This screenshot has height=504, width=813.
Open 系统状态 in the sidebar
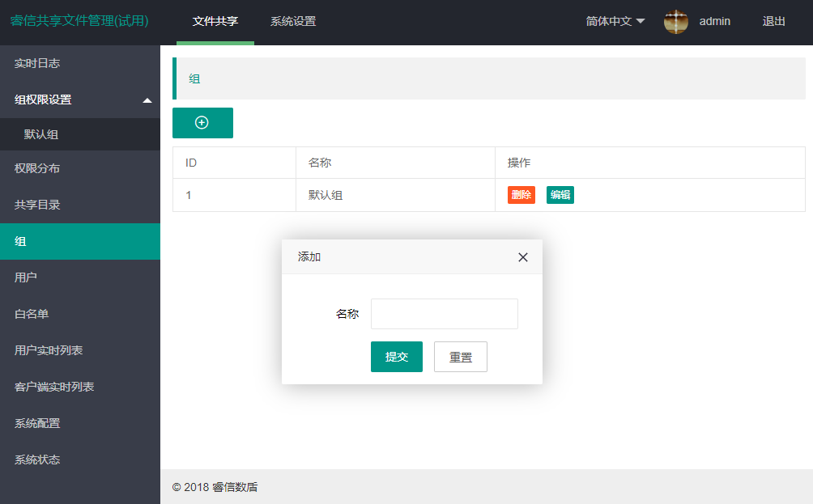(80, 460)
